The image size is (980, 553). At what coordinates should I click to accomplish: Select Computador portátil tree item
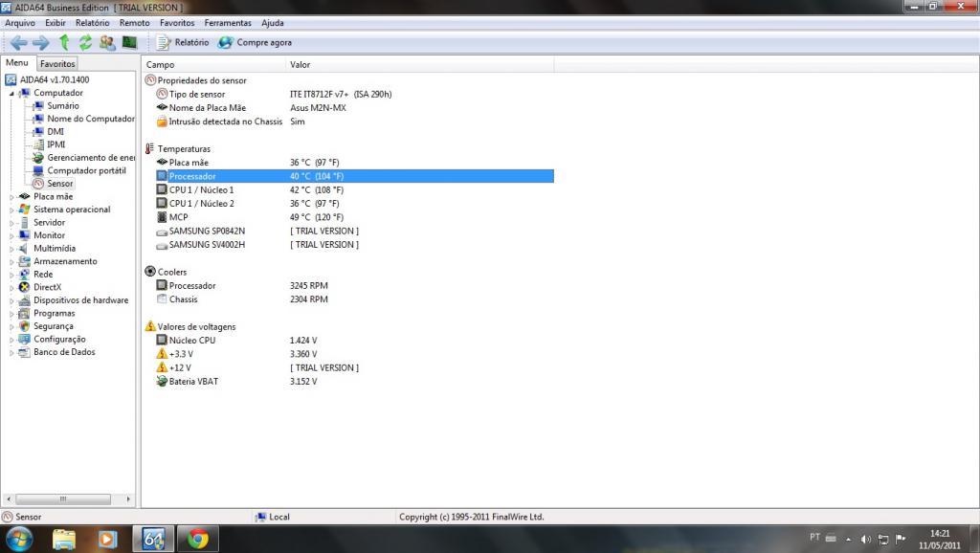86,170
